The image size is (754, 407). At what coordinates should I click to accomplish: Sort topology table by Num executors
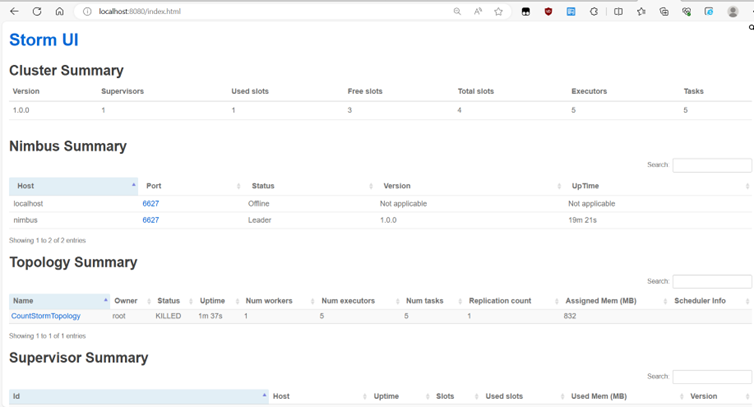click(x=360, y=301)
